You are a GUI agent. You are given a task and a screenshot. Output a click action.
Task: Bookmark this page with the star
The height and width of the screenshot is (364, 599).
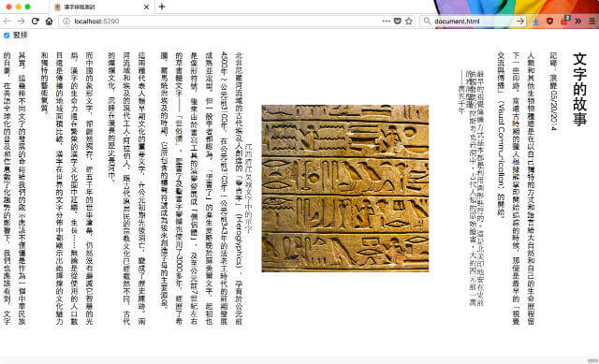(409, 21)
